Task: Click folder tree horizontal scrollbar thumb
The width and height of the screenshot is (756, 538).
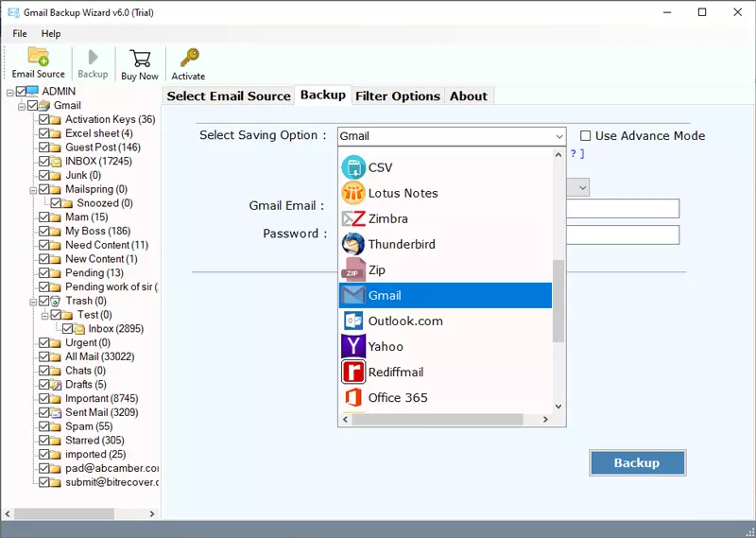Action: tap(64, 513)
